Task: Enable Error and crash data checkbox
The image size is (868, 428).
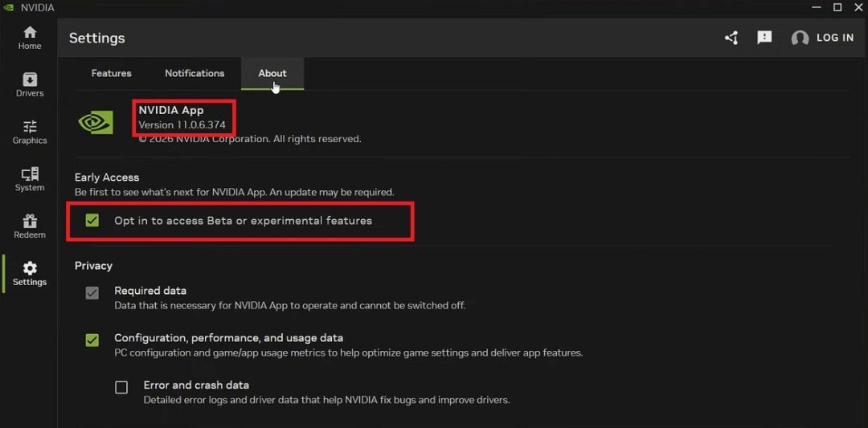Action: click(121, 387)
